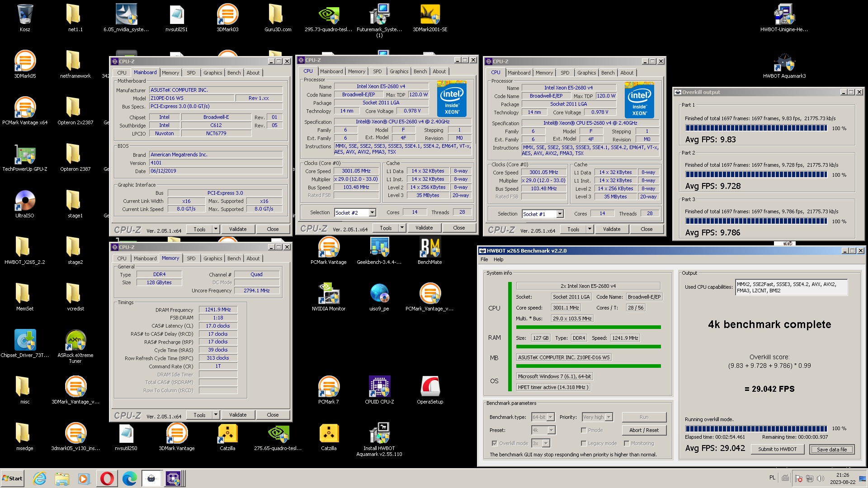Launch NVIDIA Monitor shortcut
The image size is (868, 488).
[329, 296]
